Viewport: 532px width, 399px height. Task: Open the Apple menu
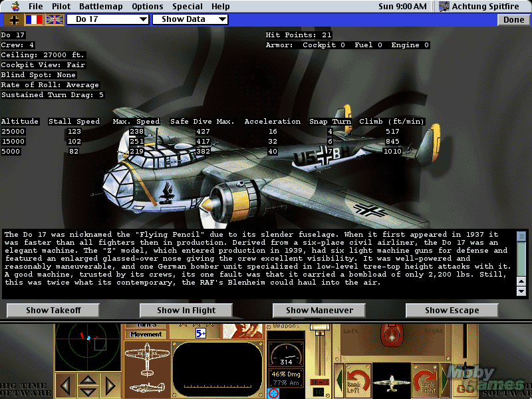(15, 6)
